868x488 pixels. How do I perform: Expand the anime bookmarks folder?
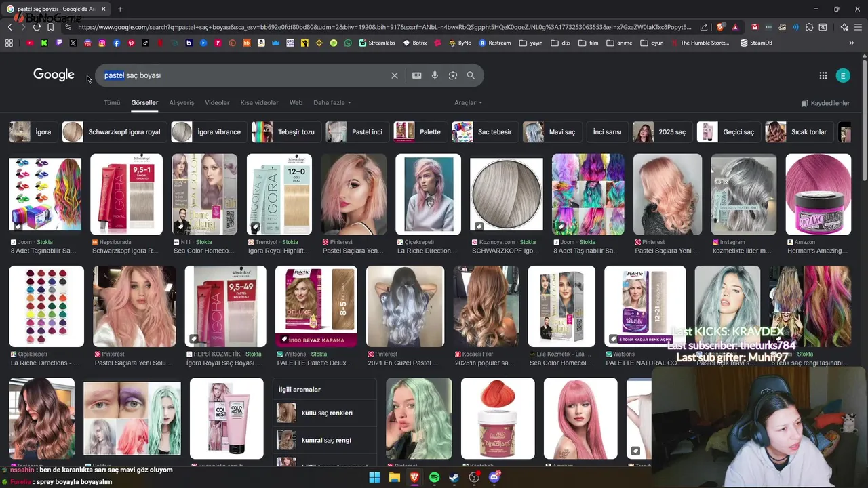[619, 43]
